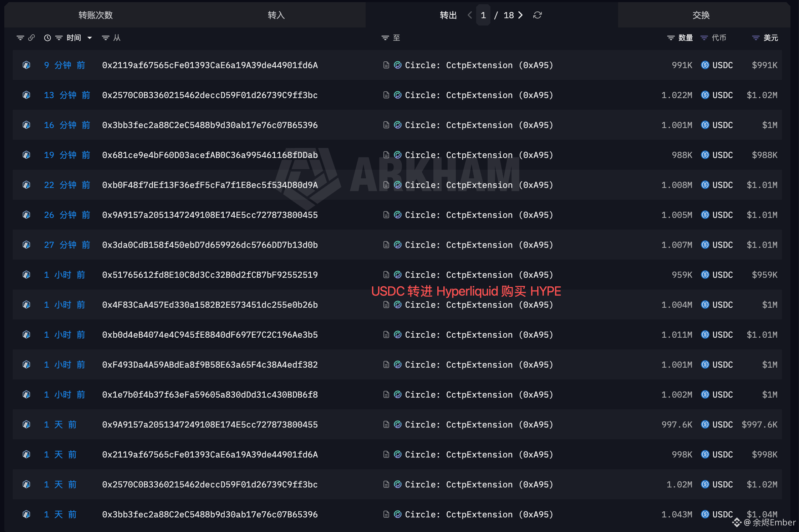
Task: Open sender address 0x4F83CaA457Ed330a1582B2E573451dc255e0b26b
Action: [210, 305]
